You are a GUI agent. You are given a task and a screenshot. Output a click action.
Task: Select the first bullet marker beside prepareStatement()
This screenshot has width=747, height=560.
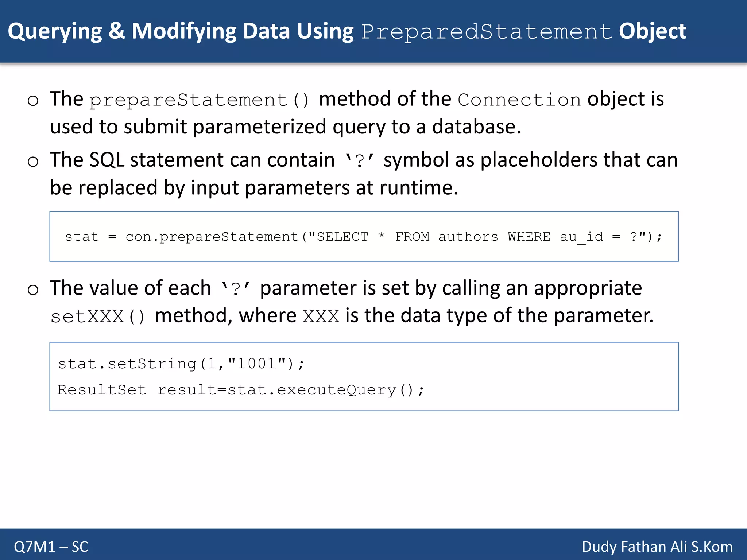tap(33, 101)
